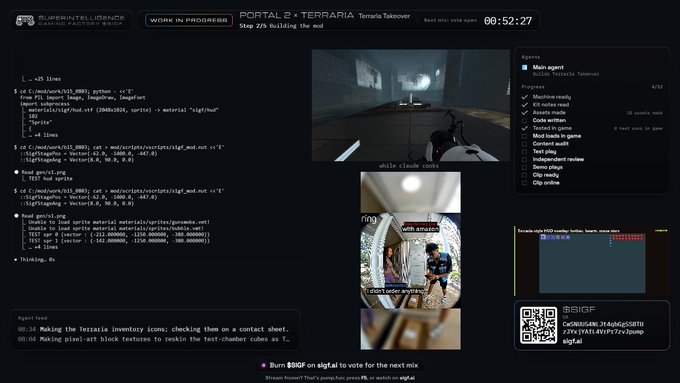Toggle the Tested in game checkmark

click(x=524, y=128)
